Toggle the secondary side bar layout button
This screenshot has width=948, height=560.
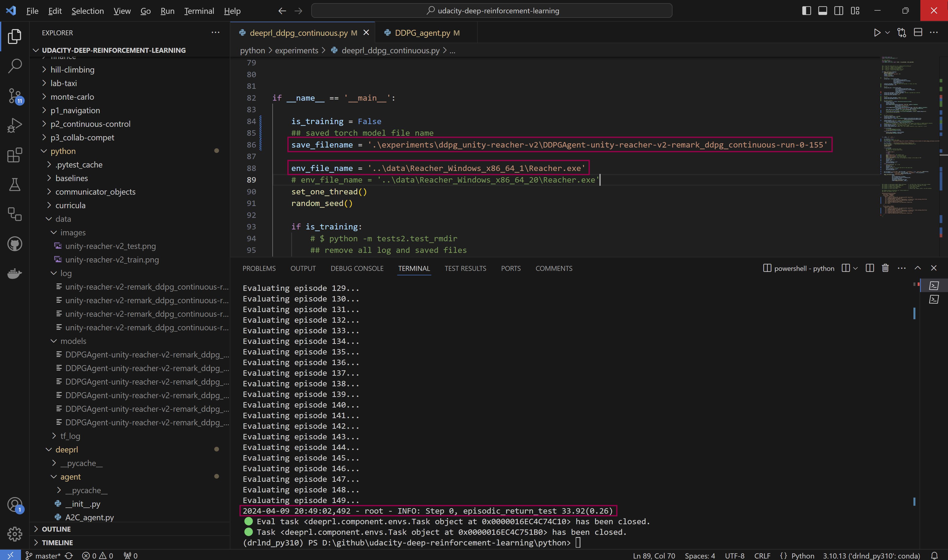pyautogui.click(x=839, y=11)
